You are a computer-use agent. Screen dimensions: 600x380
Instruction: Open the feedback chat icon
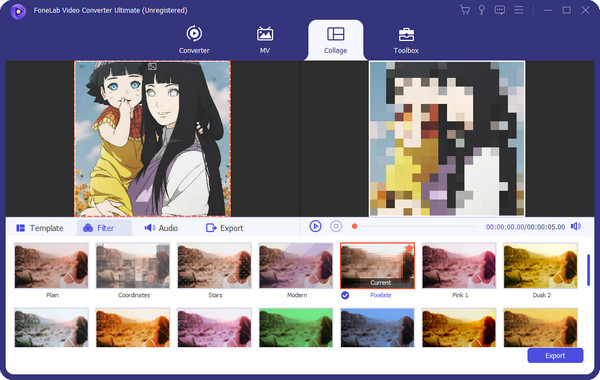click(499, 10)
